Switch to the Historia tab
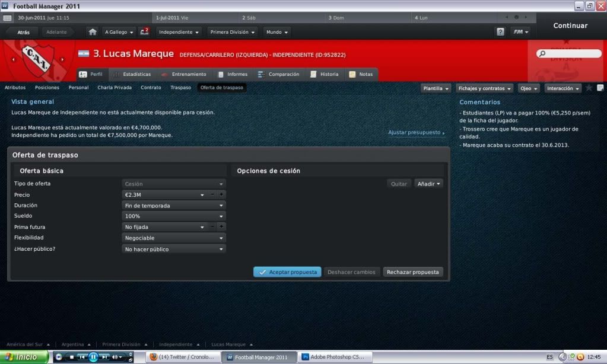The width and height of the screenshot is (607, 364). tap(325, 74)
